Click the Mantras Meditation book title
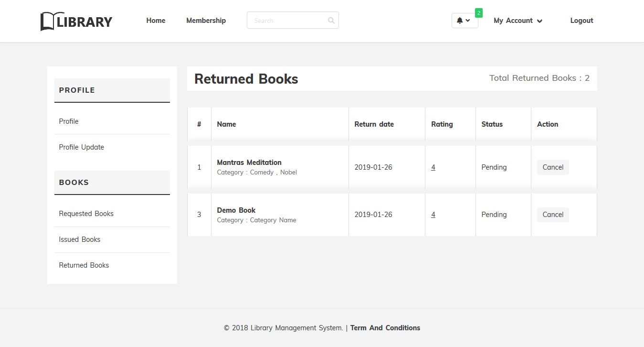Image resolution: width=644 pixels, height=347 pixels. pos(249,163)
